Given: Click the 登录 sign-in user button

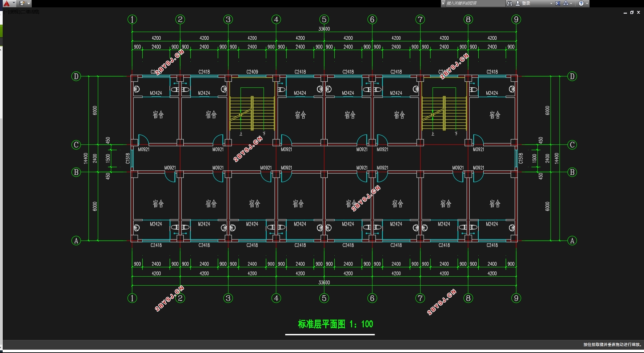Looking at the screenshot, I should coord(523,3).
